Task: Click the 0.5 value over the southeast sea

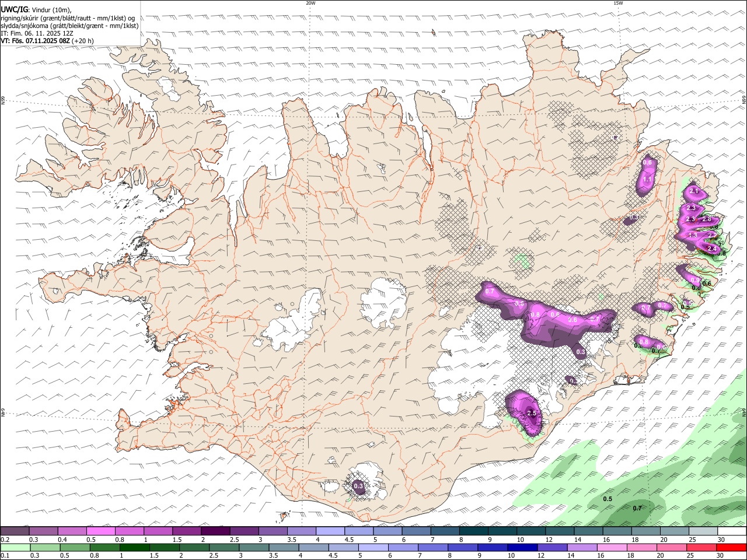Action: coord(608,499)
